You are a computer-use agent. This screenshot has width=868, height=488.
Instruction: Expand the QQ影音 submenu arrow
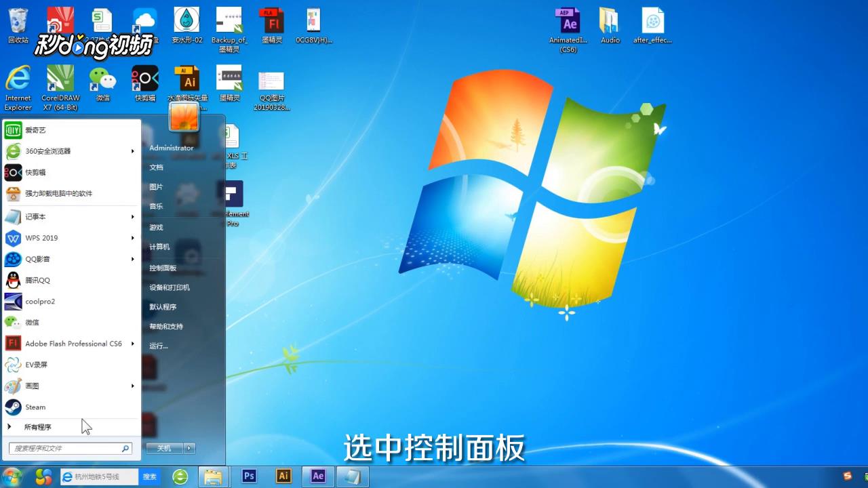[133, 259]
